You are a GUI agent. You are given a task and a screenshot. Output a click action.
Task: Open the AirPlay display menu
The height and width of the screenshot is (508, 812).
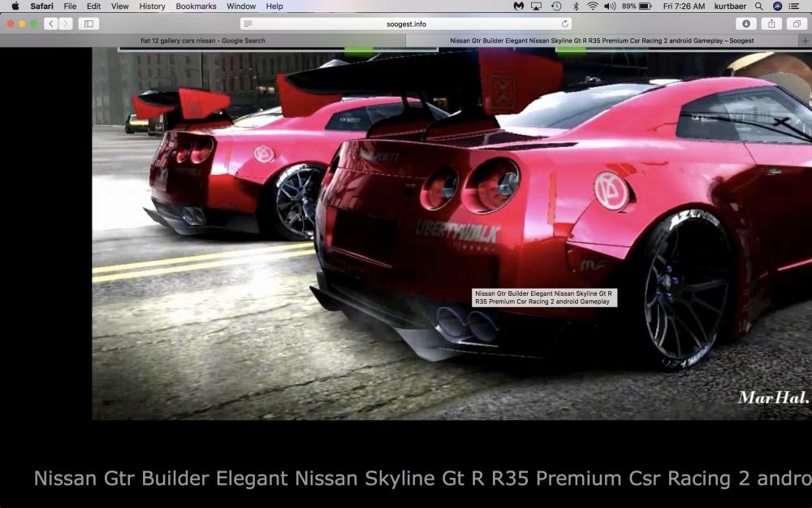(x=537, y=7)
